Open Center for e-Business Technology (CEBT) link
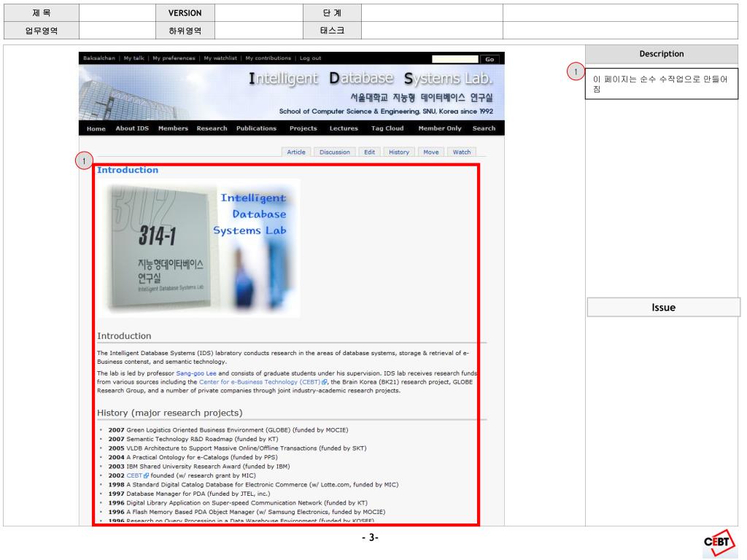 click(260, 382)
